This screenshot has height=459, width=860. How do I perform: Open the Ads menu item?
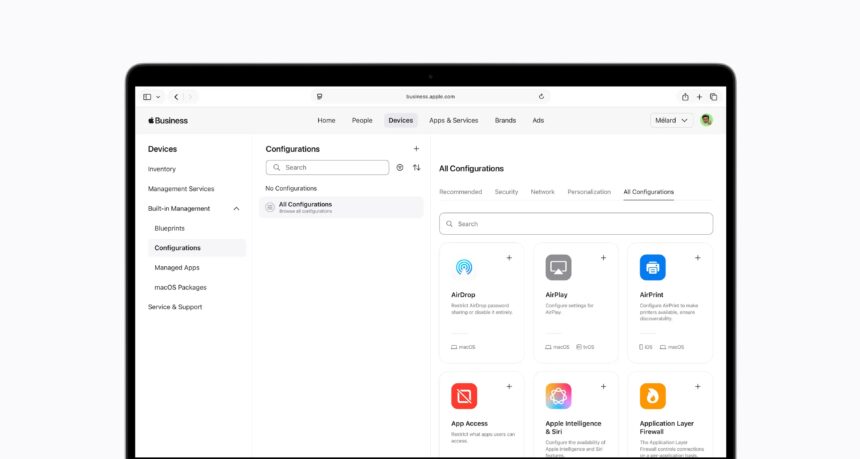point(538,121)
